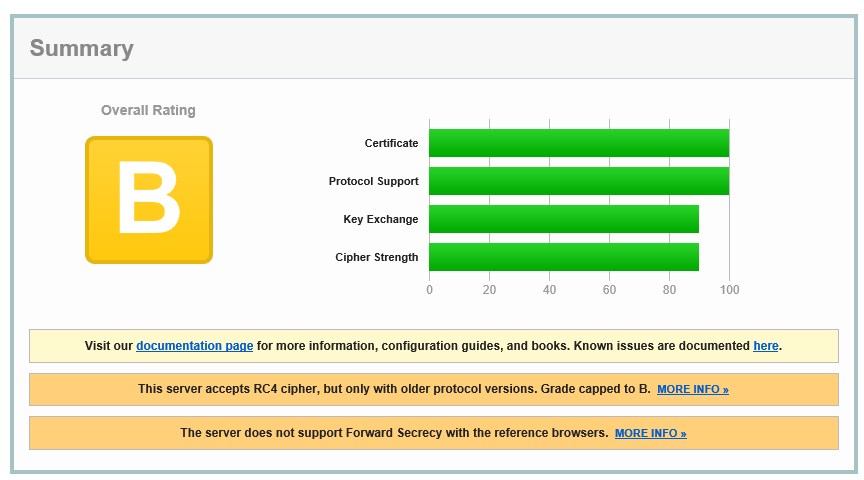Click the Overall Rating label

[x=148, y=110]
